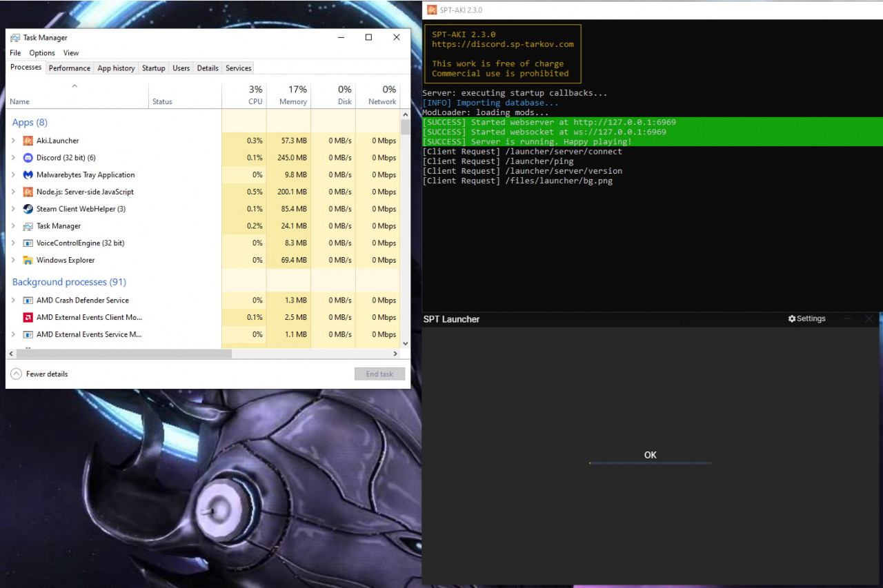Expand the Steam Client WebHelper group
Screen dimensions: 883x588
(x=13, y=209)
